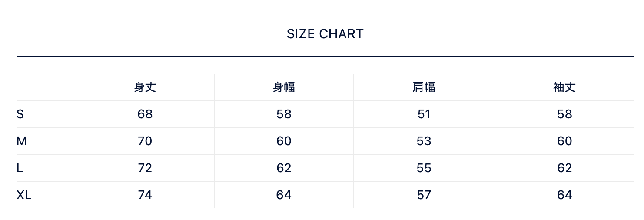Click the M size row label
The width and height of the screenshot is (644, 220).
click(21, 141)
